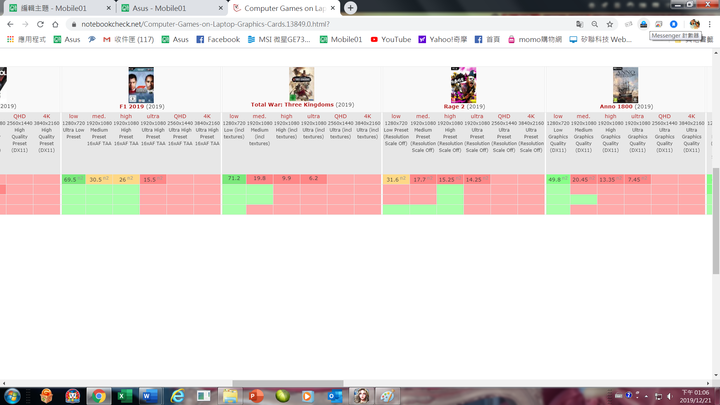Click the F1 2019 cover thumbnail
Image resolution: width=720 pixels, height=405 pixels.
pyautogui.click(x=141, y=85)
